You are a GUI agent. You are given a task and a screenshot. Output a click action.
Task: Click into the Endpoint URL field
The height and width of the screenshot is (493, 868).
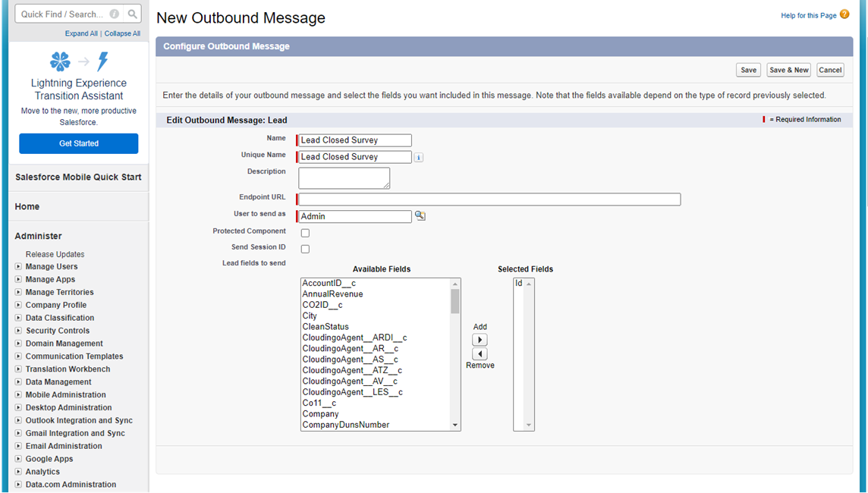(489, 199)
